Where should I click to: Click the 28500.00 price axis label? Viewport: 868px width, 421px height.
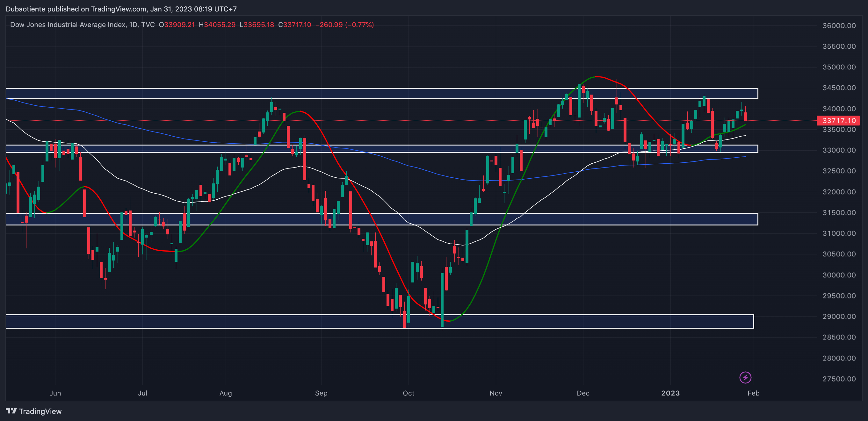[x=839, y=338]
